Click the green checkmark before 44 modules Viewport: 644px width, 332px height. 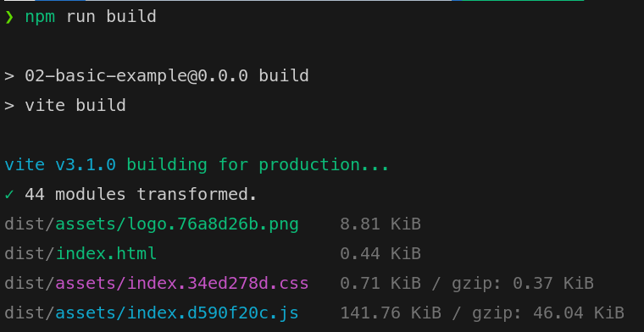coord(9,195)
